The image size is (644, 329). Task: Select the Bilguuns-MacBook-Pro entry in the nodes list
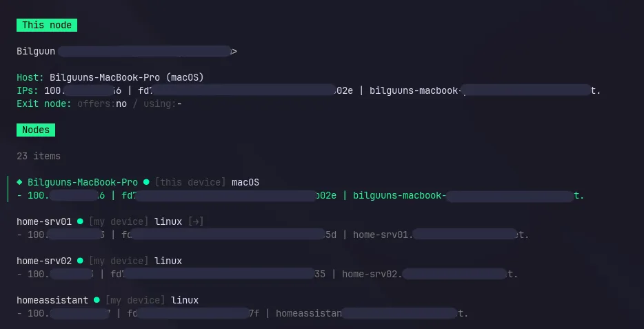[x=83, y=182]
